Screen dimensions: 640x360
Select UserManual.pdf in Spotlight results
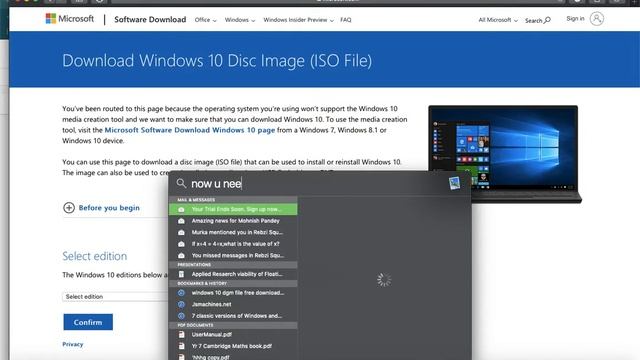click(233, 334)
